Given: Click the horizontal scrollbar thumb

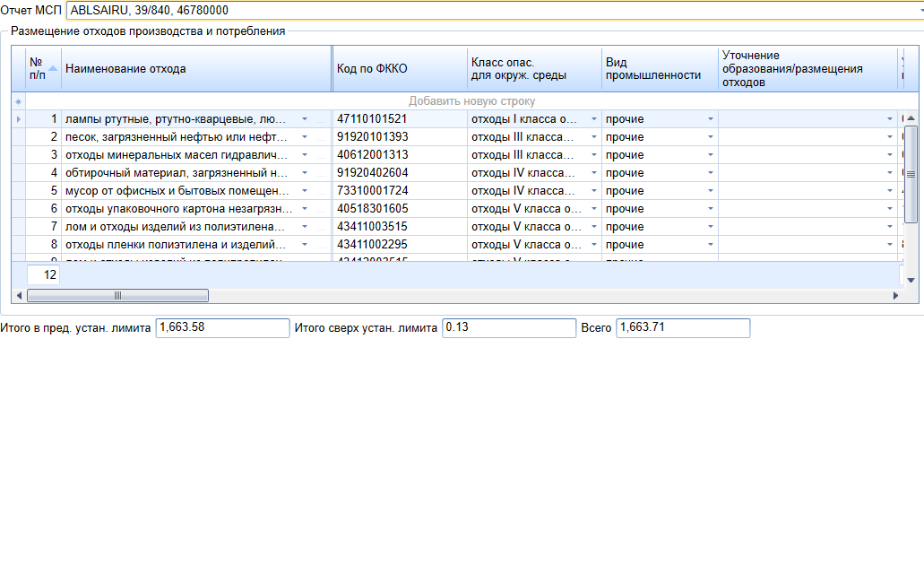Looking at the screenshot, I should [x=117, y=296].
